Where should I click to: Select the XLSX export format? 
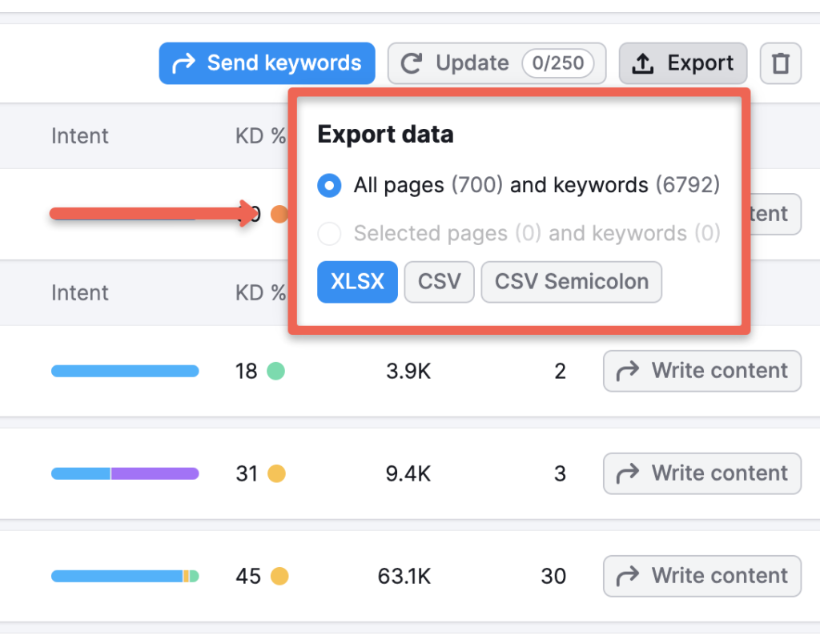(x=357, y=282)
